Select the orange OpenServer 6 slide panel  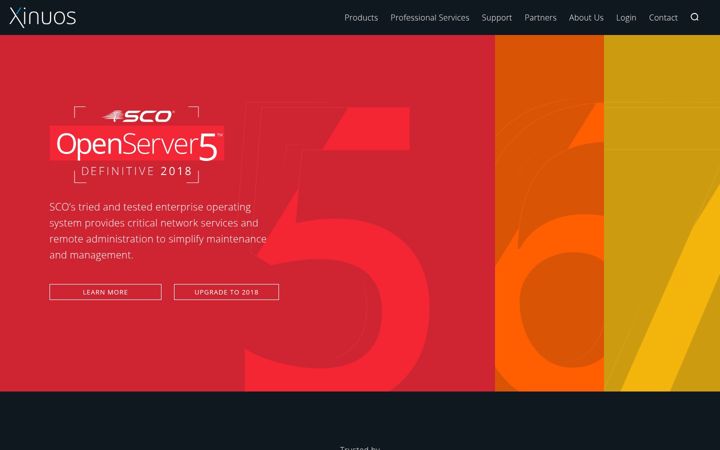click(549, 213)
